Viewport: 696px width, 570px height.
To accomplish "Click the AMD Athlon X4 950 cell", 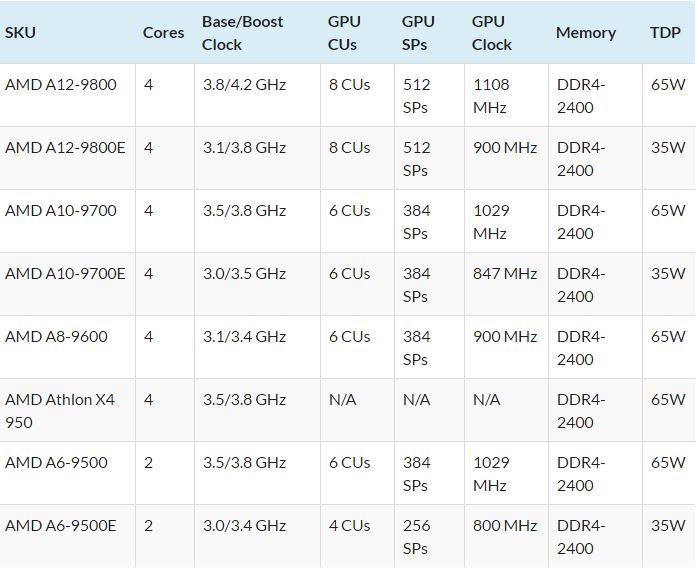I will [x=60, y=411].
